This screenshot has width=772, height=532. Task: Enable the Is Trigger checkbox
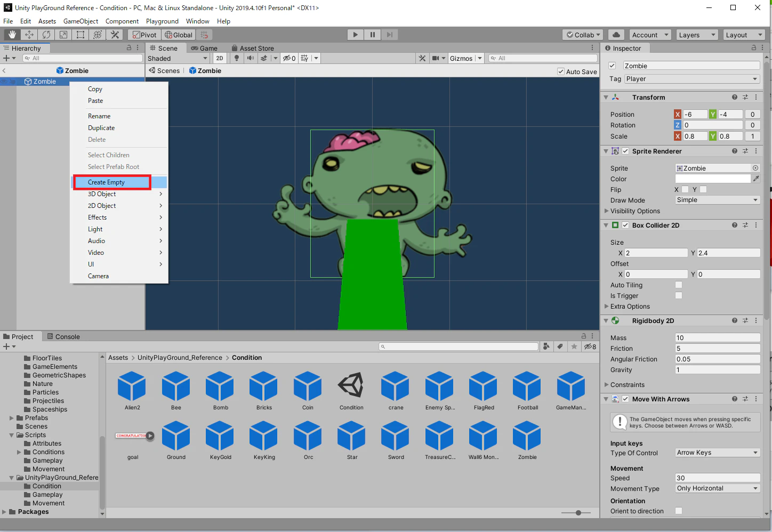coord(679,295)
